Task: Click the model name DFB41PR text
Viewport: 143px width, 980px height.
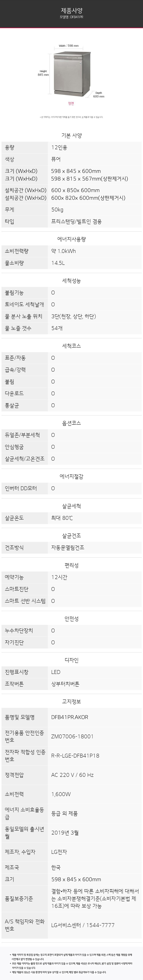Action: 71,17
